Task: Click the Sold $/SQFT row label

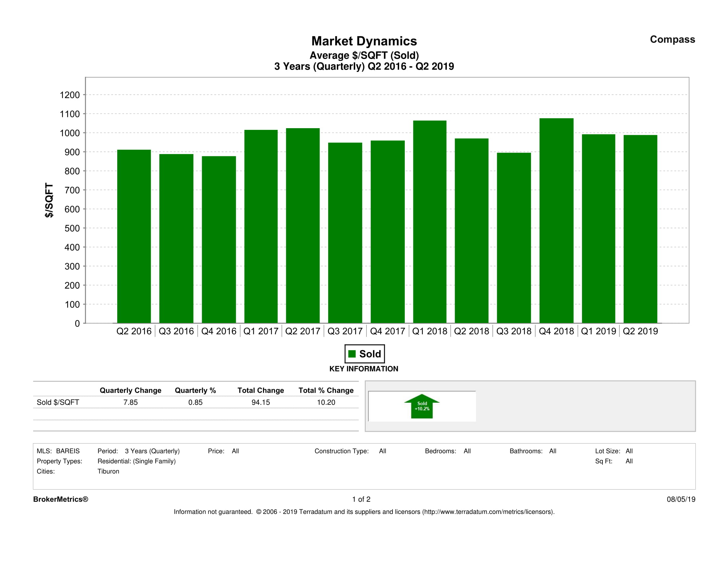Action: (x=58, y=402)
